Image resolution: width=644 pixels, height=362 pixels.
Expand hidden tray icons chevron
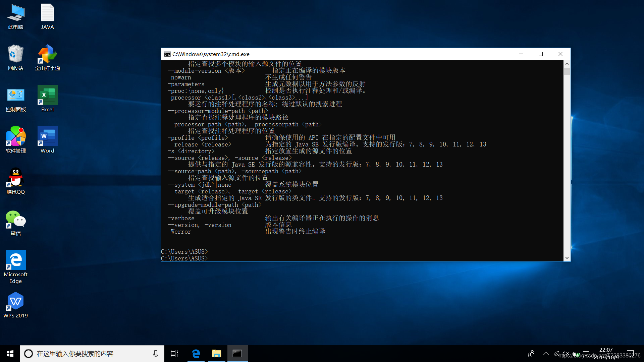coord(546,354)
